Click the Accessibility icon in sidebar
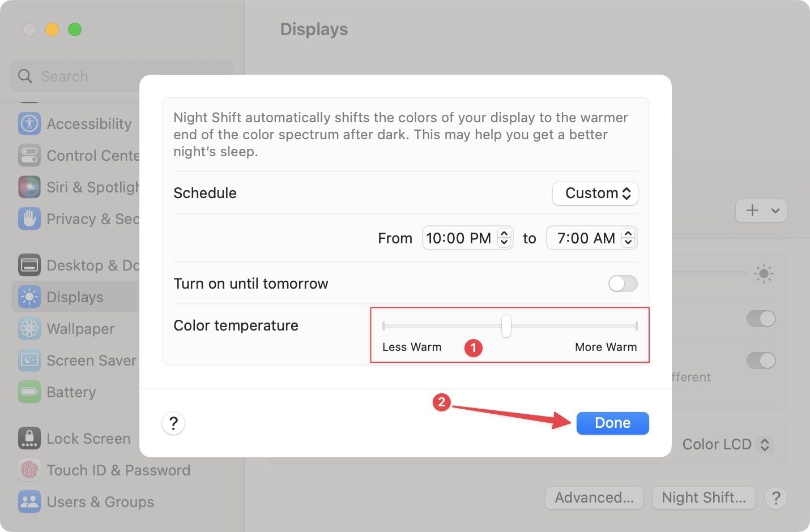810x532 pixels. pos(29,123)
